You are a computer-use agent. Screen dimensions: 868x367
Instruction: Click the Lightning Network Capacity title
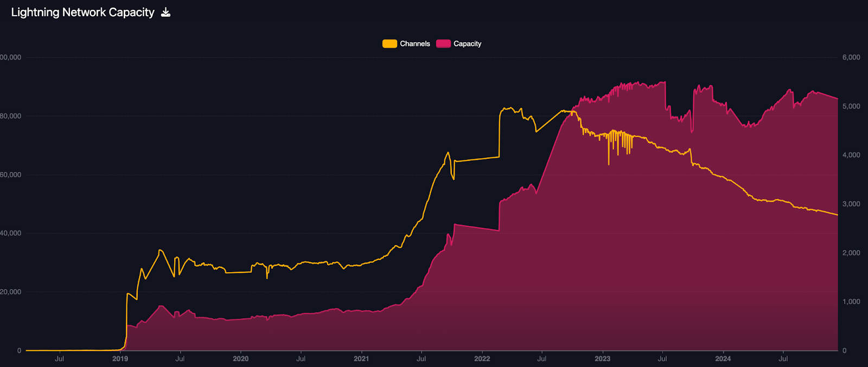[82, 12]
